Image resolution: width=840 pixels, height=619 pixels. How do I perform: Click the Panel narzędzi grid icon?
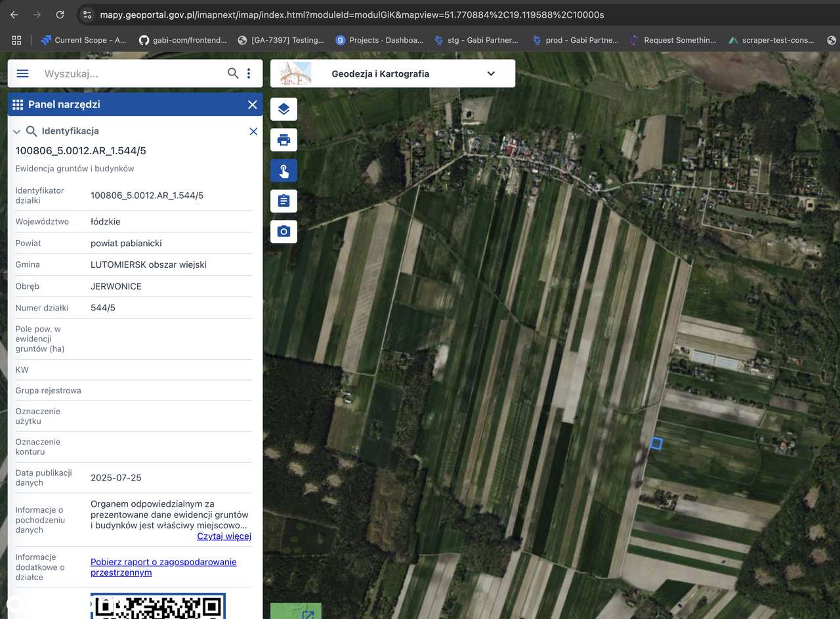pyautogui.click(x=18, y=104)
